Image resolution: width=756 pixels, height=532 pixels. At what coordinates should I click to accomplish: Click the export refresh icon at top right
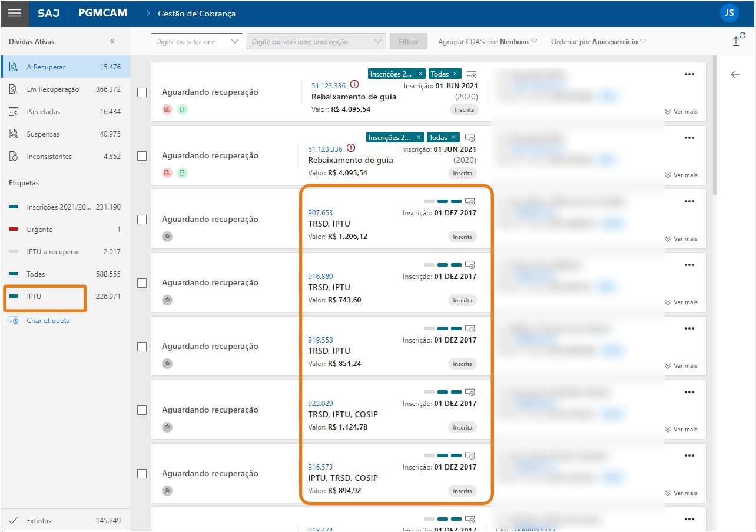click(x=739, y=39)
